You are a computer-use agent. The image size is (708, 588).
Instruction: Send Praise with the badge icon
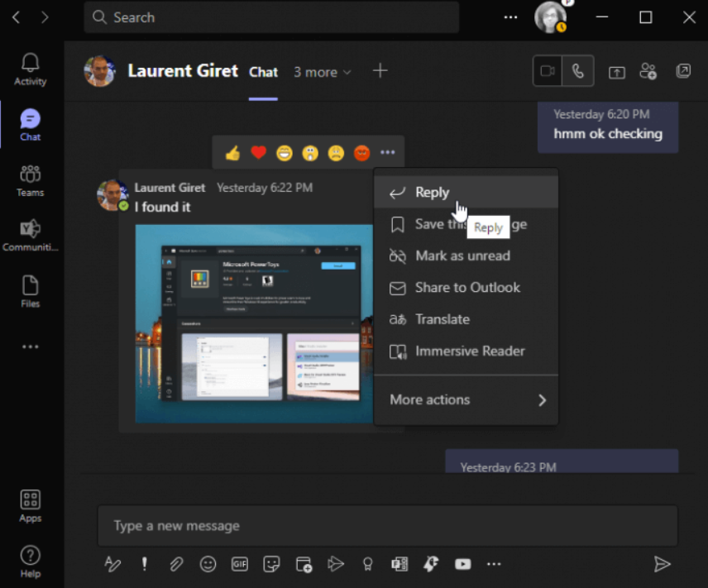pyautogui.click(x=367, y=564)
